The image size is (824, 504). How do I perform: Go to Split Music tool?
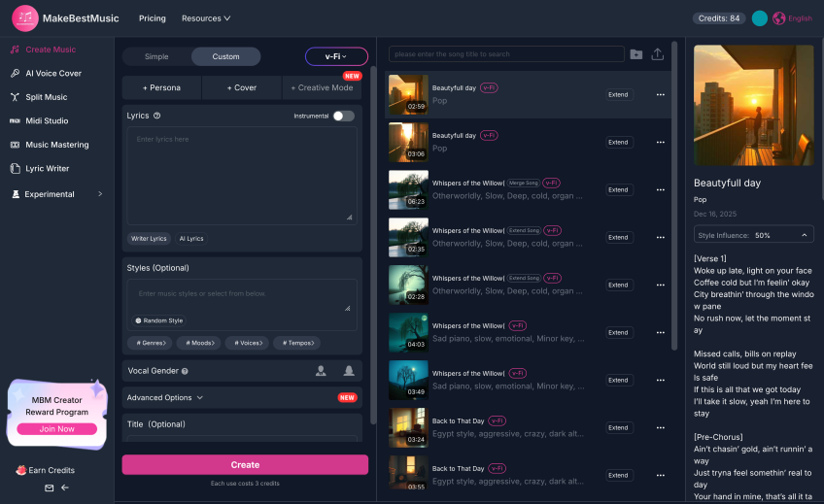coord(39,97)
